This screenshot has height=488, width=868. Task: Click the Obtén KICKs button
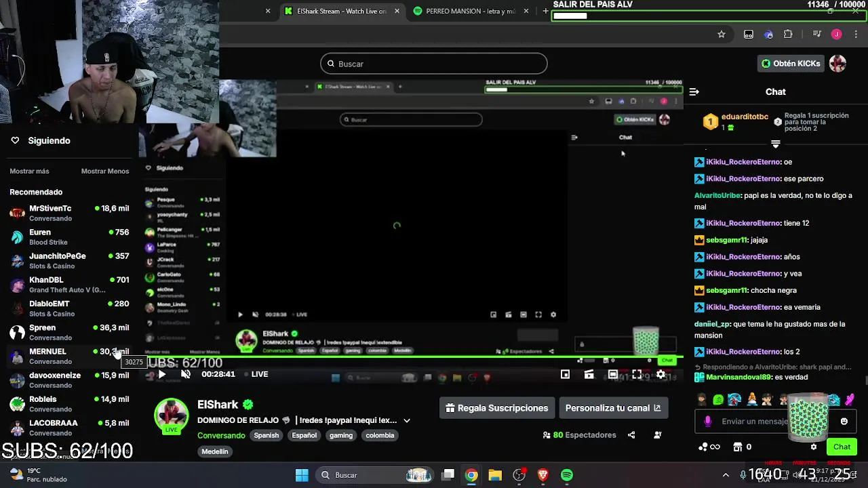tap(790, 64)
